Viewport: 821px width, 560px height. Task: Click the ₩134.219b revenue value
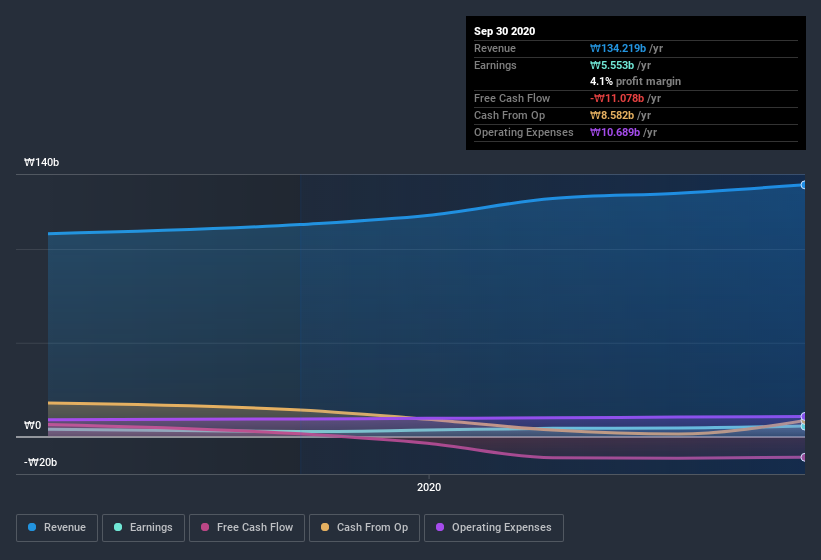tap(618, 48)
